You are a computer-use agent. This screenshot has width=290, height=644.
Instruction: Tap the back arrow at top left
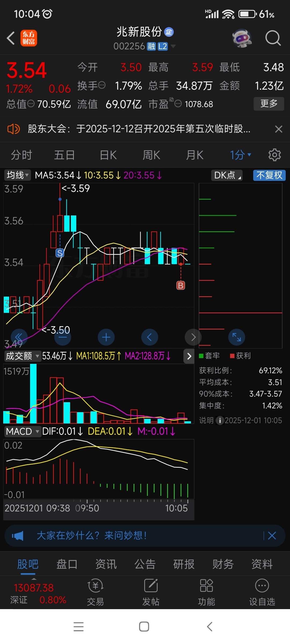[11, 38]
